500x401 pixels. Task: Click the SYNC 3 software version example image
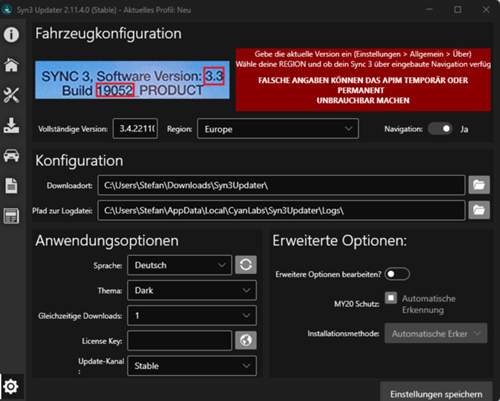pos(132,80)
